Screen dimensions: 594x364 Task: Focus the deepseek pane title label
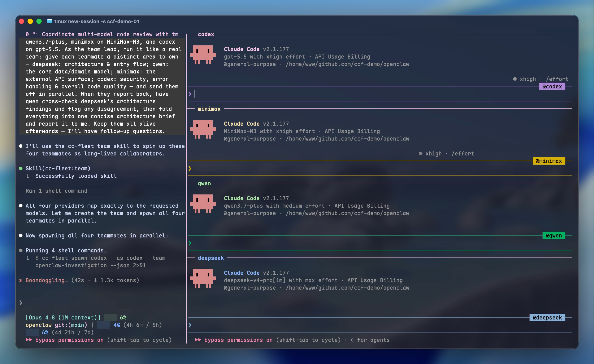(x=211, y=258)
